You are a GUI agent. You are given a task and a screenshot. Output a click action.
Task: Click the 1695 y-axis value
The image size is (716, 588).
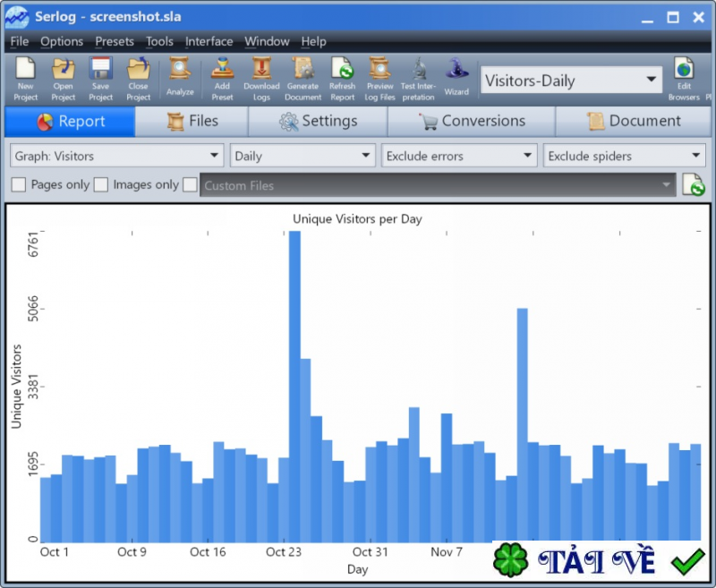coord(33,464)
